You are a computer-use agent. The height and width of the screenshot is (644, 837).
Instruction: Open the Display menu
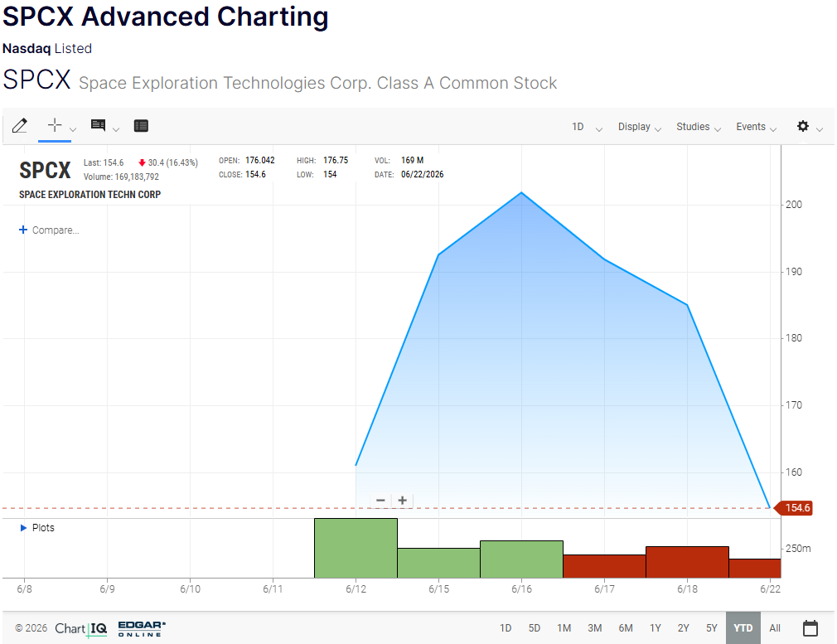pos(640,127)
